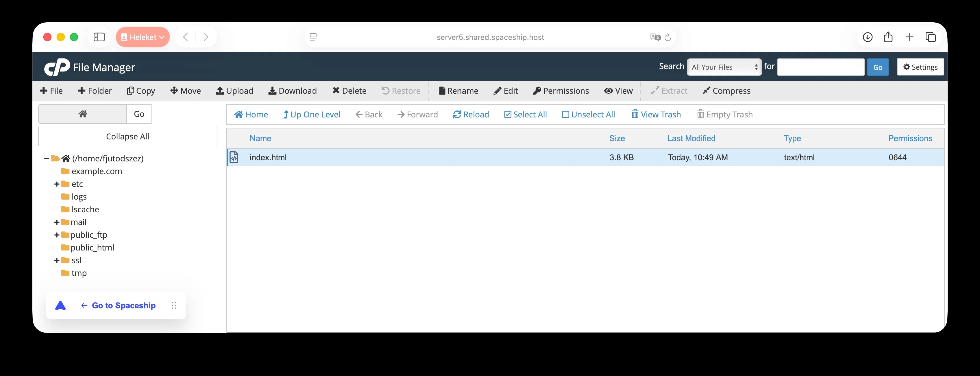Screen dimensions: 980x376
Task: Compress the selected file
Action: click(727, 91)
